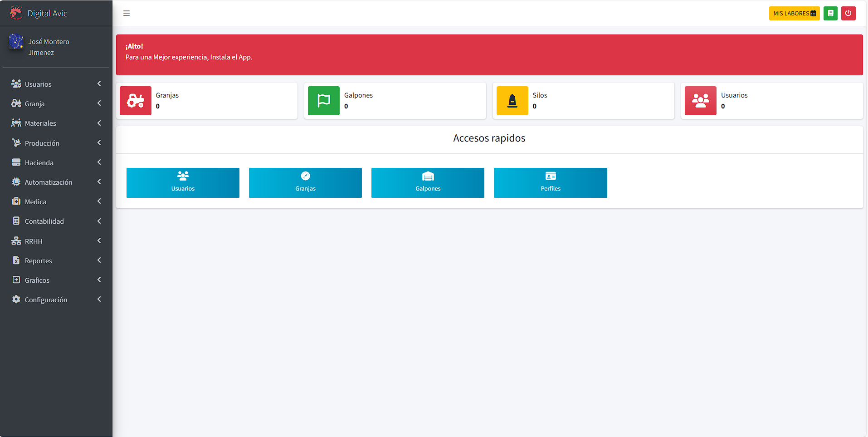Click José Montero's profile avatar
This screenshot has height=437, width=868.
pos(16,41)
